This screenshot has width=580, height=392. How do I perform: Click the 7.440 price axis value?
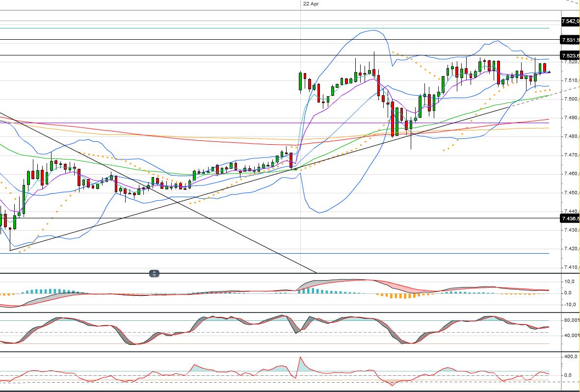572,211
